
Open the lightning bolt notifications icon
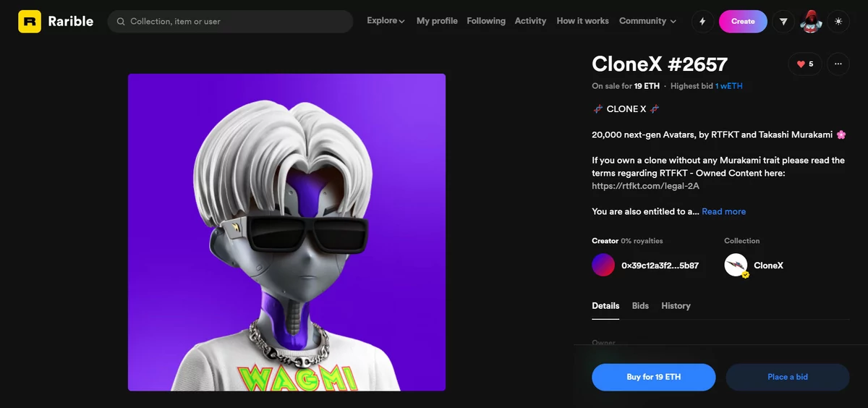tap(702, 22)
